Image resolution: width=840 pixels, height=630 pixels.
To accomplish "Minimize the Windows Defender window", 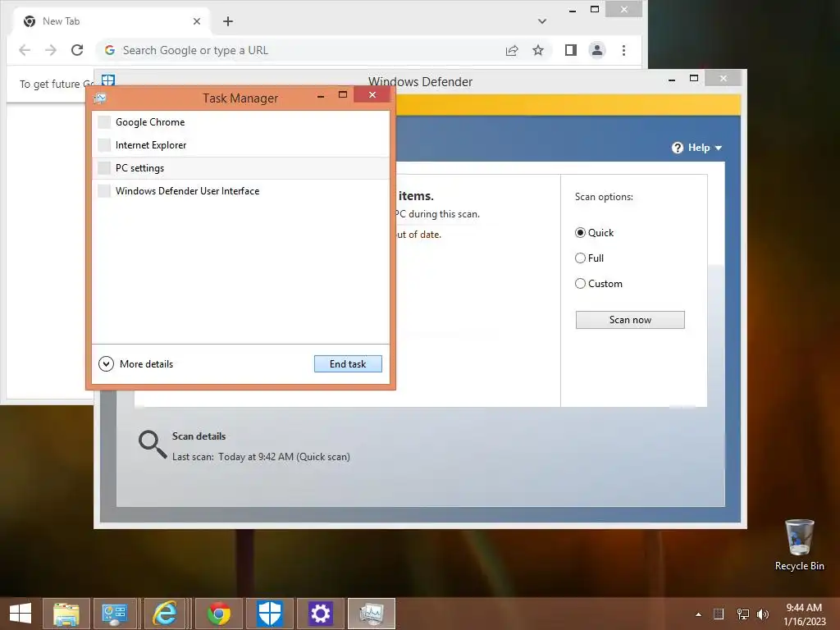I will pyautogui.click(x=672, y=80).
